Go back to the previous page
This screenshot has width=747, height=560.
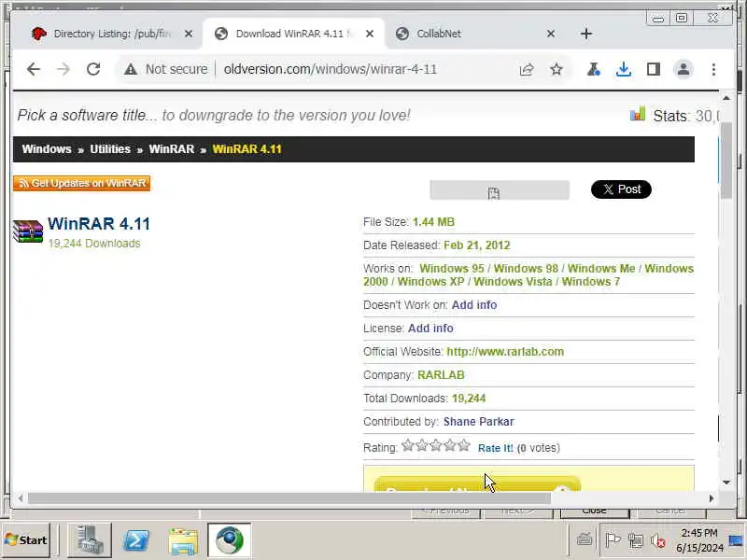click(34, 69)
